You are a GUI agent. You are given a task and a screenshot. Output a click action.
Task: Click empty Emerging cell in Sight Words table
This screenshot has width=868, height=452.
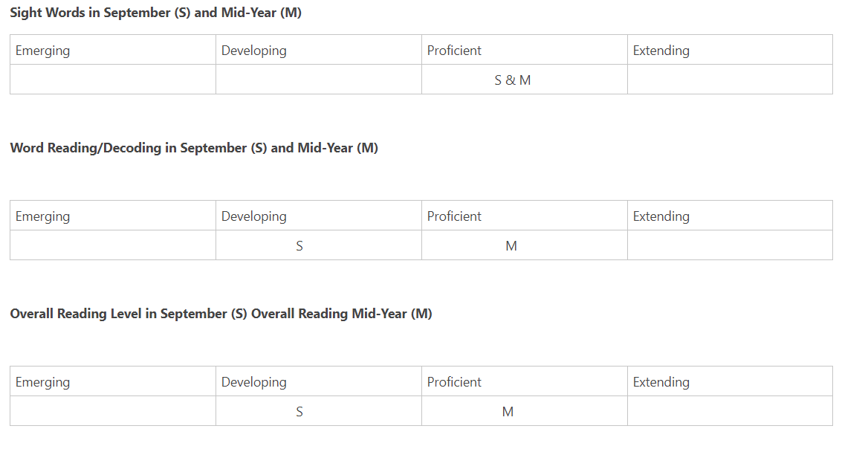point(113,80)
